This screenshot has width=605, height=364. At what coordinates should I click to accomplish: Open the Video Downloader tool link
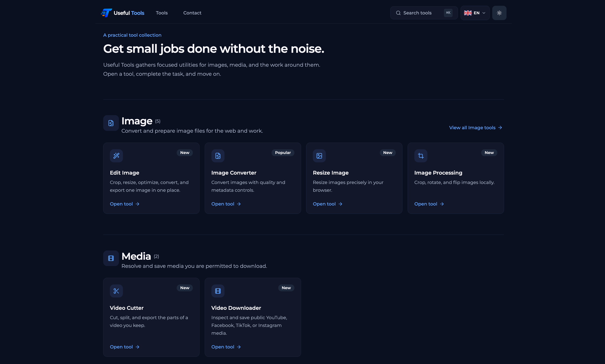point(226,347)
